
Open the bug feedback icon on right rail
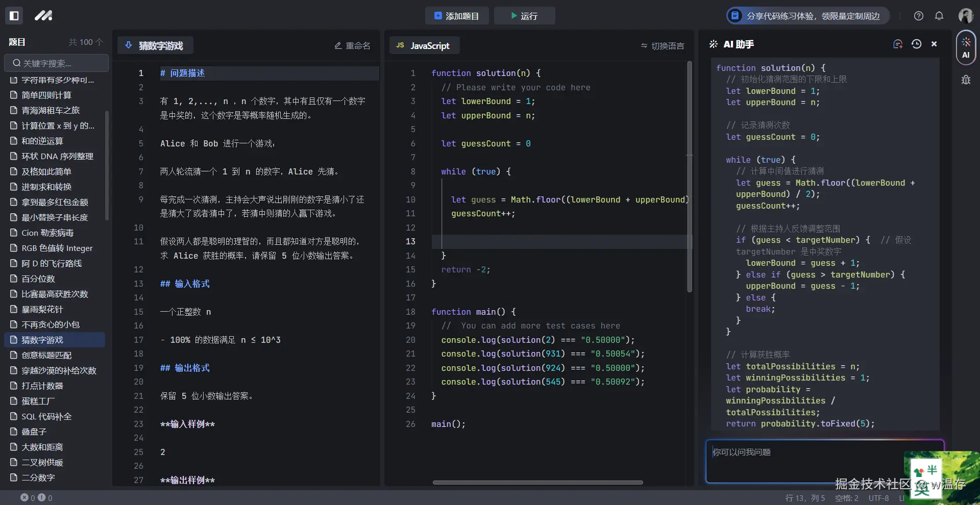tap(966, 80)
